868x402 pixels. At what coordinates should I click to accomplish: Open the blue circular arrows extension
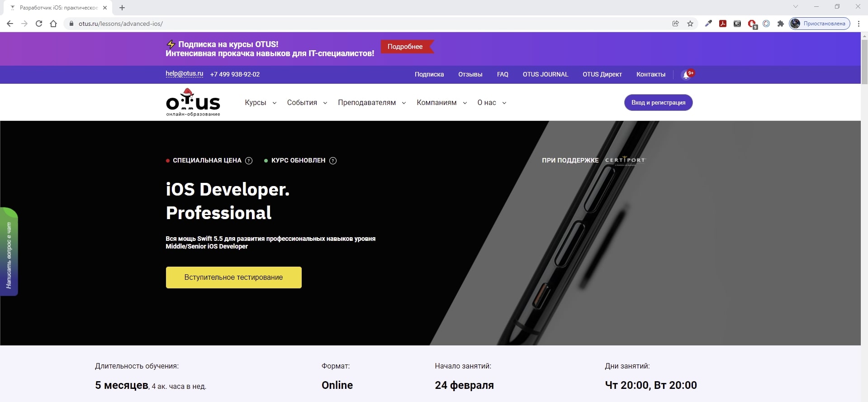click(766, 24)
